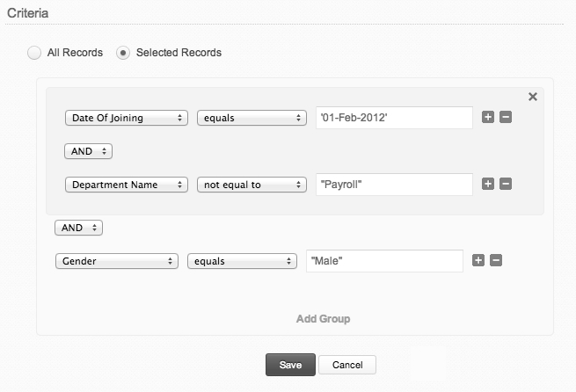Close the criteria group with X icon
The width and height of the screenshot is (576, 392).
[532, 97]
